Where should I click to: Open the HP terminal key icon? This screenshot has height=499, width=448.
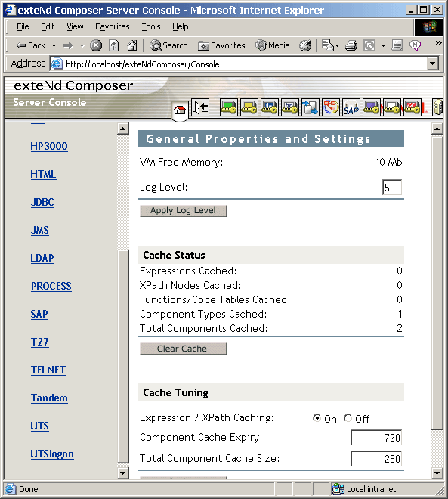point(289,107)
